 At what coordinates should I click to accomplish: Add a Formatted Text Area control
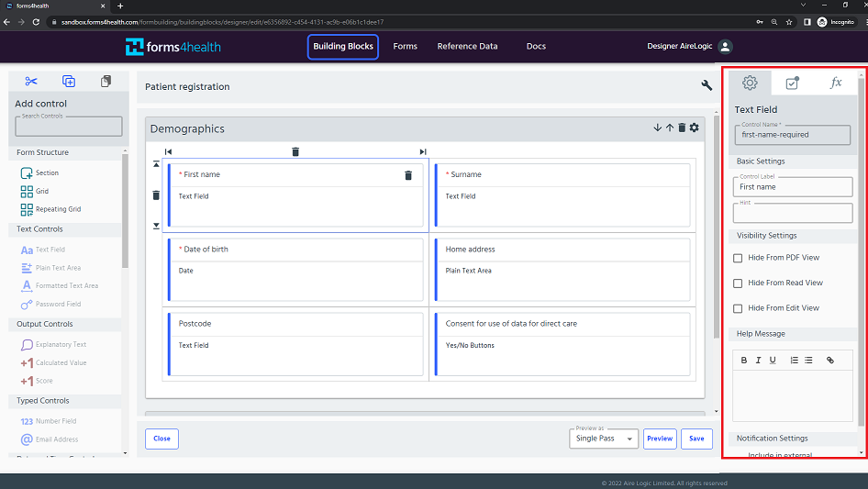coord(60,285)
